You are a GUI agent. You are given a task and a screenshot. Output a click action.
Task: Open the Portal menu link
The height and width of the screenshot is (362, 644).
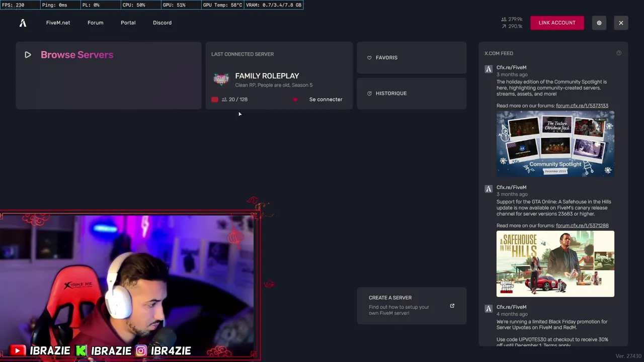coord(128,23)
